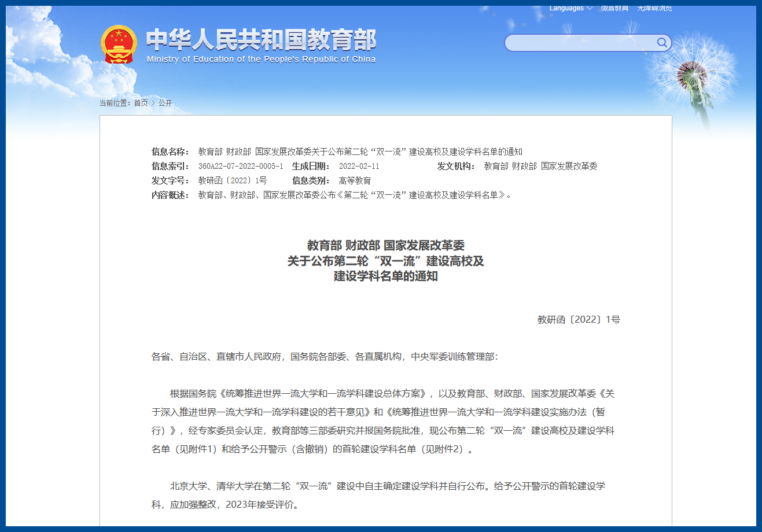Click the Ministry of Education English subtitle

pyautogui.click(x=261, y=59)
